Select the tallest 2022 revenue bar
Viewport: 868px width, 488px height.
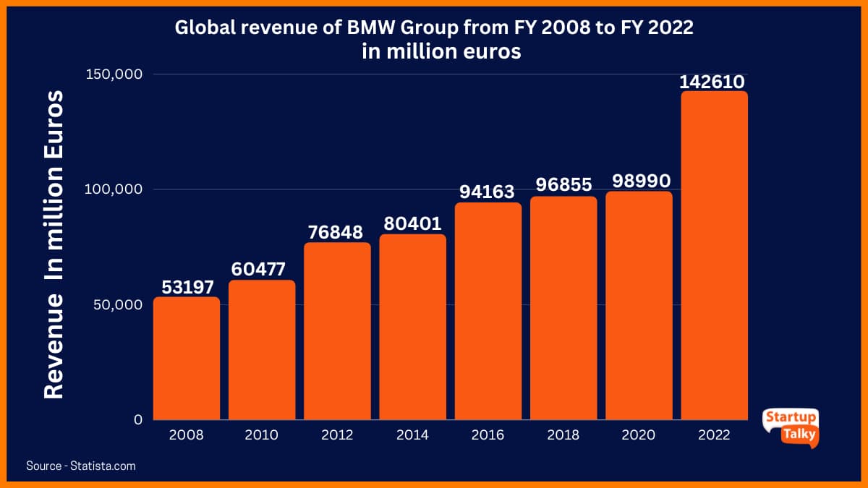click(715, 255)
